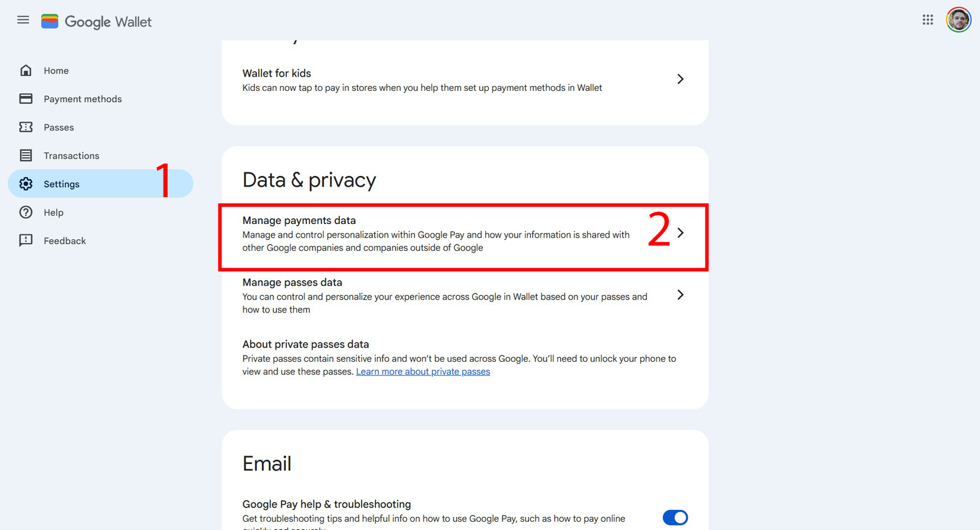Switch to the Passes sidebar section
This screenshot has width=980, height=530.
coord(59,127)
